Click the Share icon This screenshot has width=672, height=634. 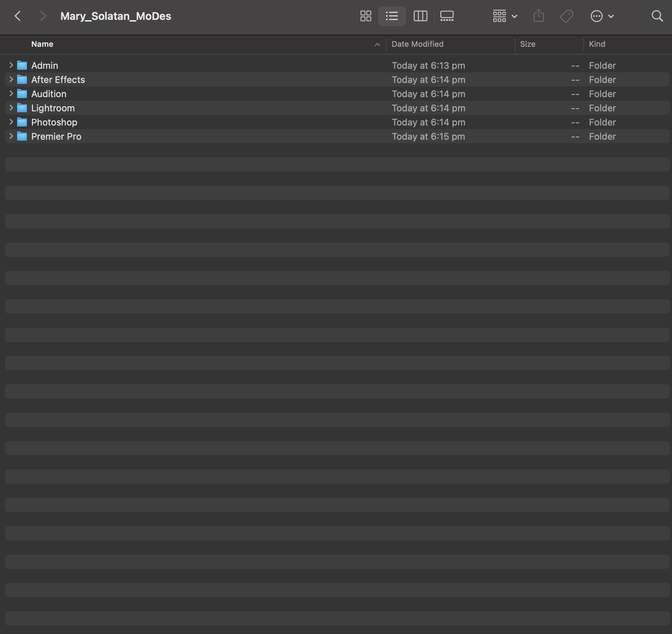click(x=539, y=16)
